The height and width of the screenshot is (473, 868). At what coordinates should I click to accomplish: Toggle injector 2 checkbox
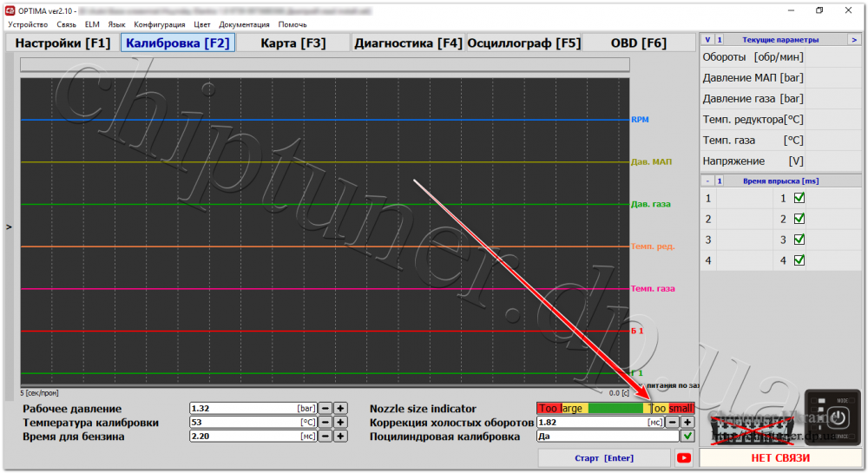pos(799,219)
